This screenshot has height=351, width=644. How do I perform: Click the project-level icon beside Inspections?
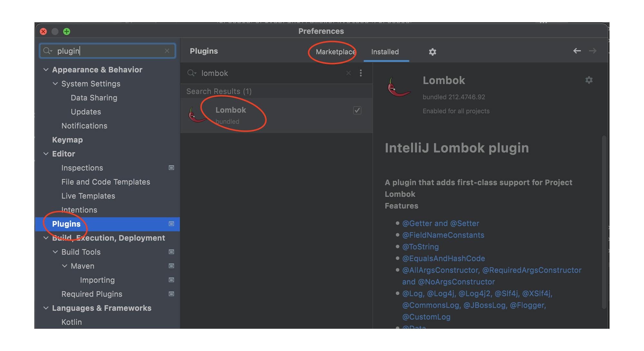pyautogui.click(x=171, y=168)
